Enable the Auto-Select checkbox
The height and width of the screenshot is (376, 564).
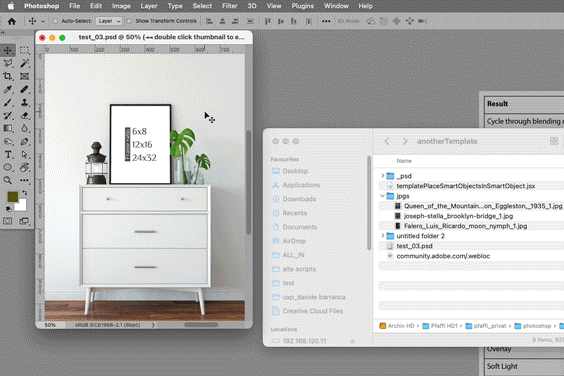pyautogui.click(x=55, y=21)
